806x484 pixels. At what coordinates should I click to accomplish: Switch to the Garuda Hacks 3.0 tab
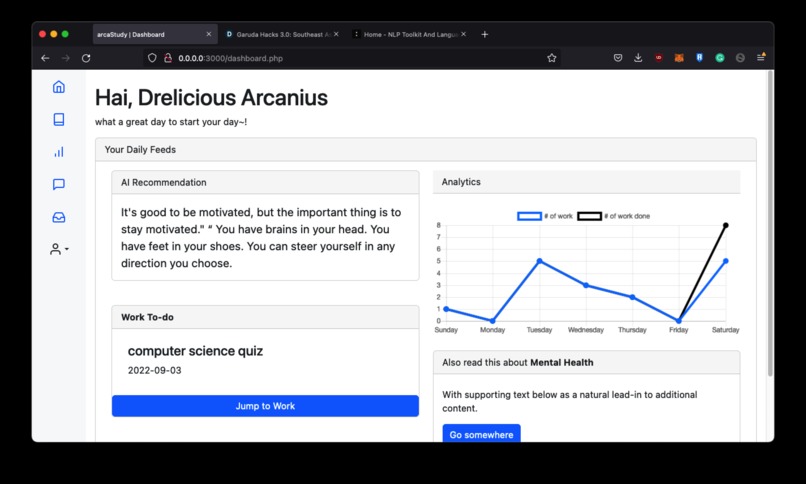click(x=282, y=34)
